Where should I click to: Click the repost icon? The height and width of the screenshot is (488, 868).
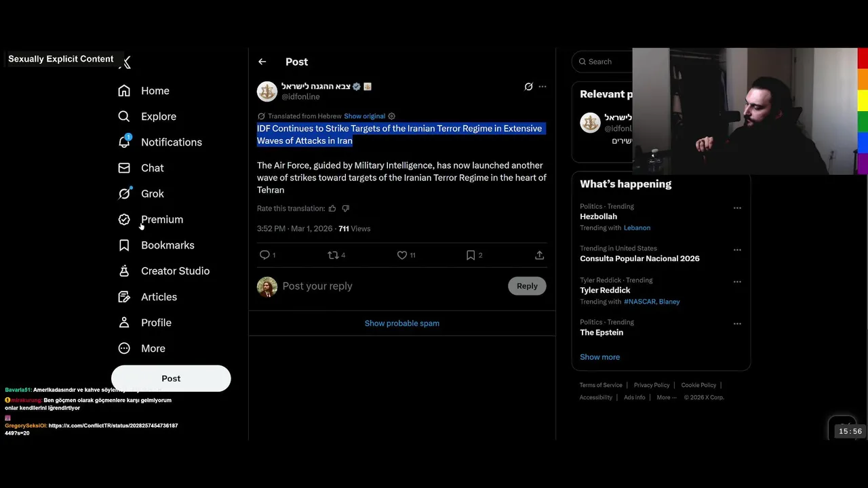(x=333, y=255)
